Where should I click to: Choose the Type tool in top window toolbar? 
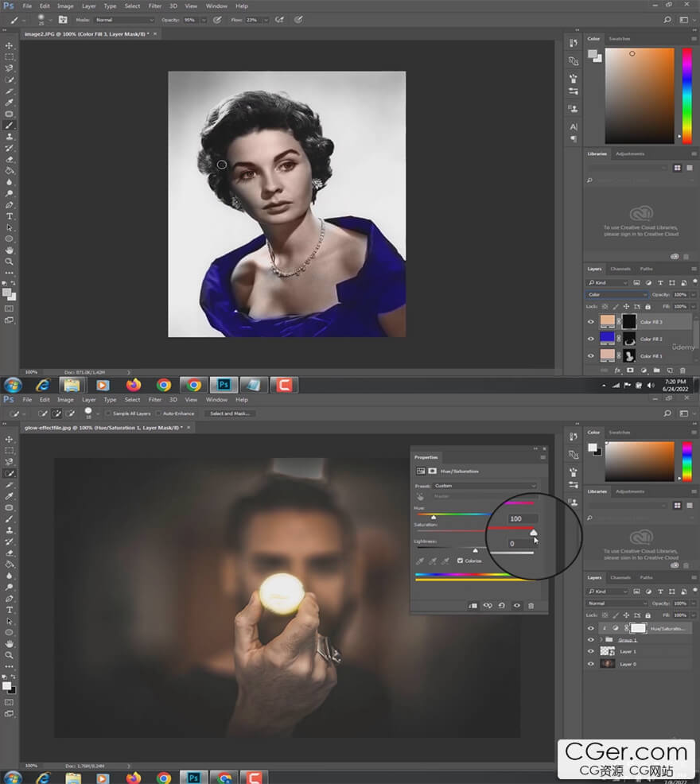9,216
